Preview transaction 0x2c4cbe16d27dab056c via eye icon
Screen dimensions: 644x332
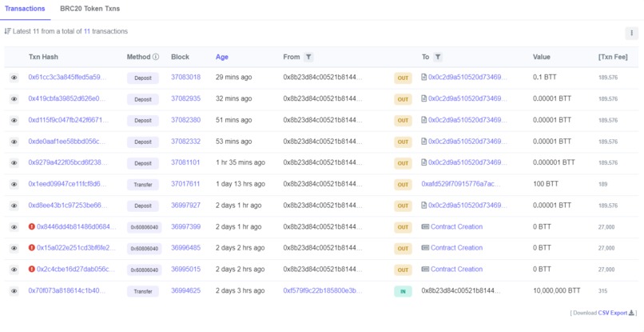tap(14, 270)
